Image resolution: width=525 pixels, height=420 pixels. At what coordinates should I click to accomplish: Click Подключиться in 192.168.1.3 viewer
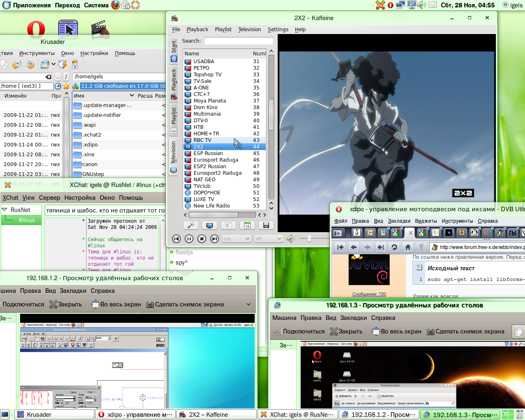pyautogui.click(x=299, y=331)
